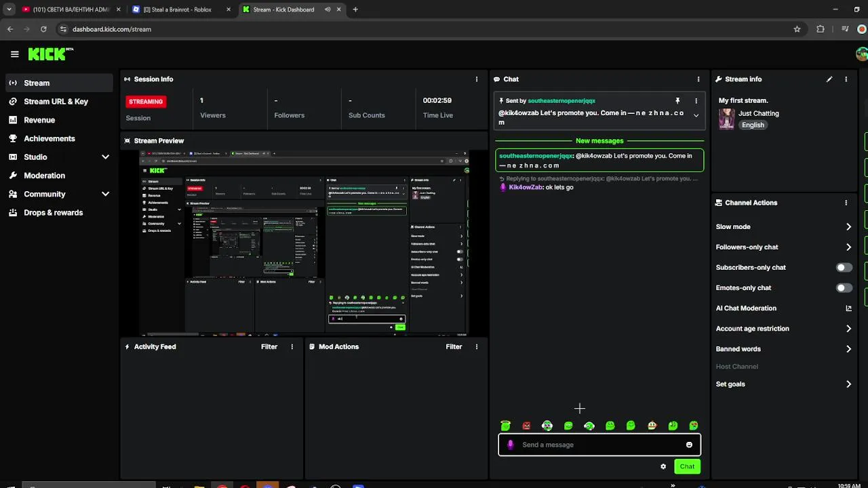Click the English language tag
The height and width of the screenshot is (488, 868).
point(753,125)
